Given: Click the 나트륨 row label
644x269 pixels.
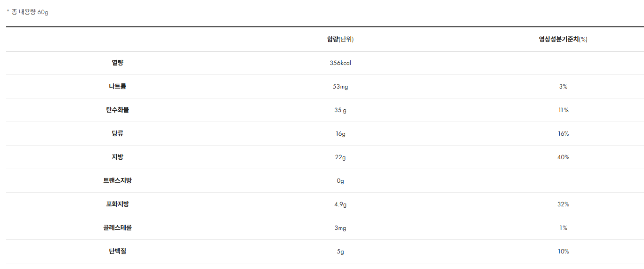Looking at the screenshot, I should pos(117,86).
